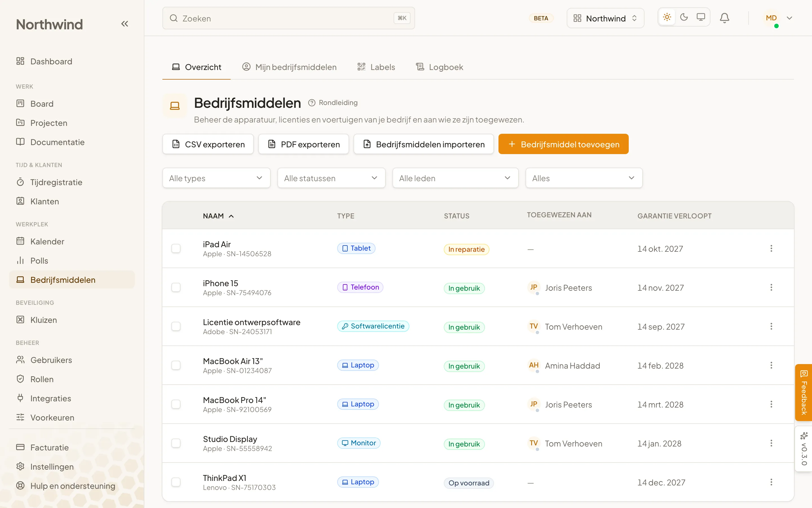Tick the ThinkPad X1 checkbox
Image resolution: width=812 pixels, height=508 pixels.
pos(176,482)
